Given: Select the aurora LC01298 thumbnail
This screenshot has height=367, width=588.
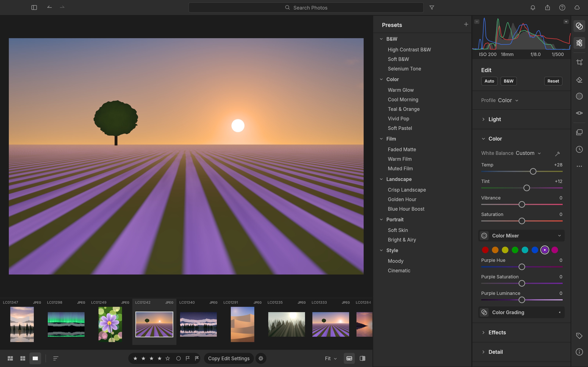Looking at the screenshot, I should point(66,324).
